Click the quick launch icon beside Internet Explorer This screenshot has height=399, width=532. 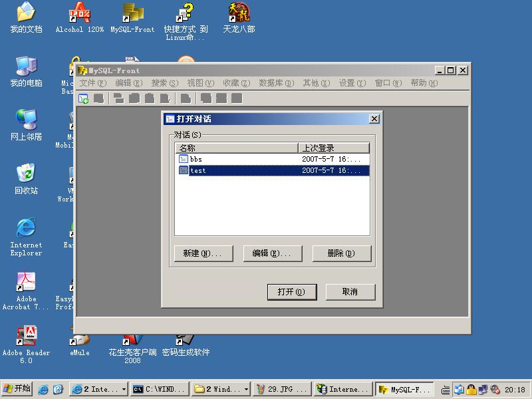pos(58,389)
